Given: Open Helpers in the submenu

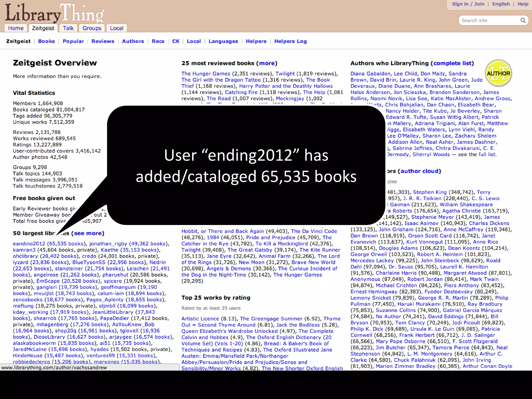Looking at the screenshot, I should 256,41.
